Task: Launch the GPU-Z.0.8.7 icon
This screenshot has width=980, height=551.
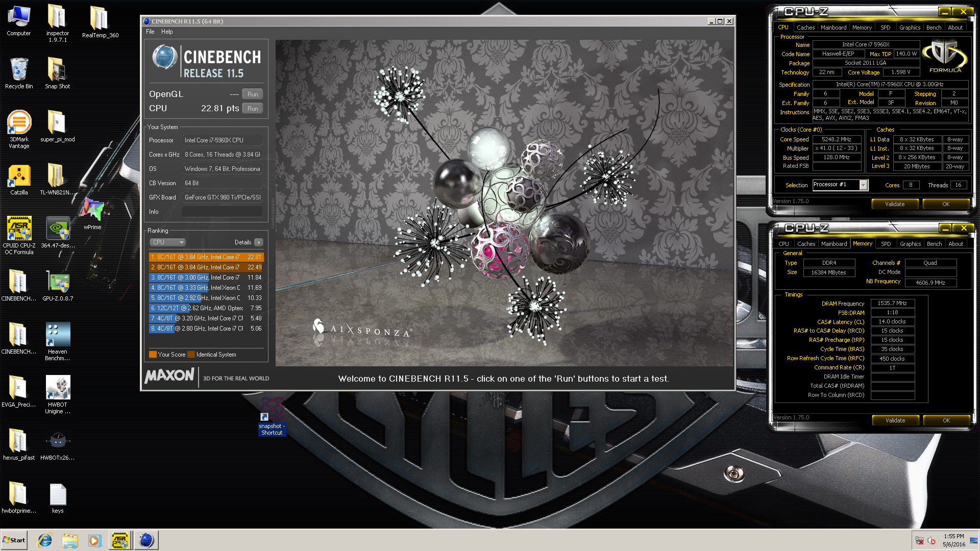Action: pos(58,286)
